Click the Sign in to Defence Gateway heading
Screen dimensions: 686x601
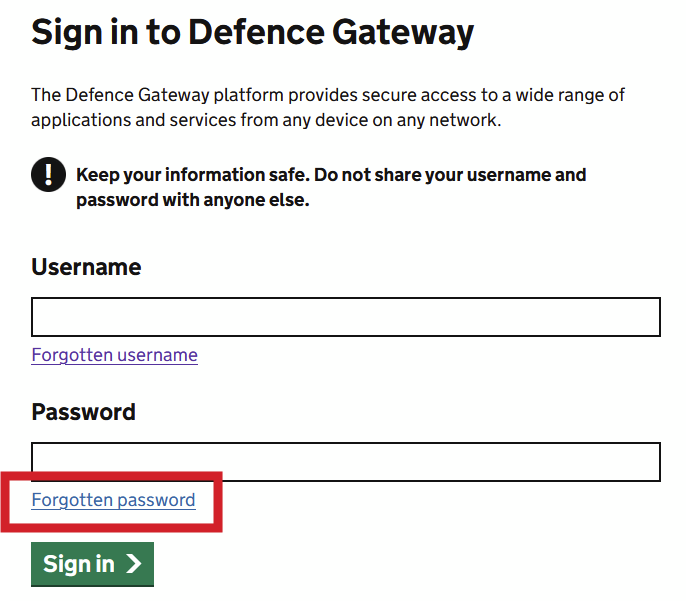(x=252, y=33)
